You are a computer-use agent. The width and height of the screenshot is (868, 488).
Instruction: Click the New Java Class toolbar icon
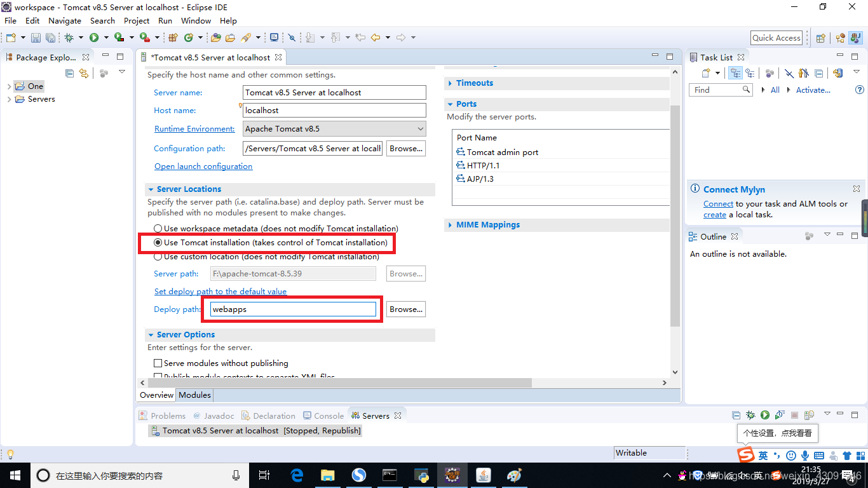[189, 37]
